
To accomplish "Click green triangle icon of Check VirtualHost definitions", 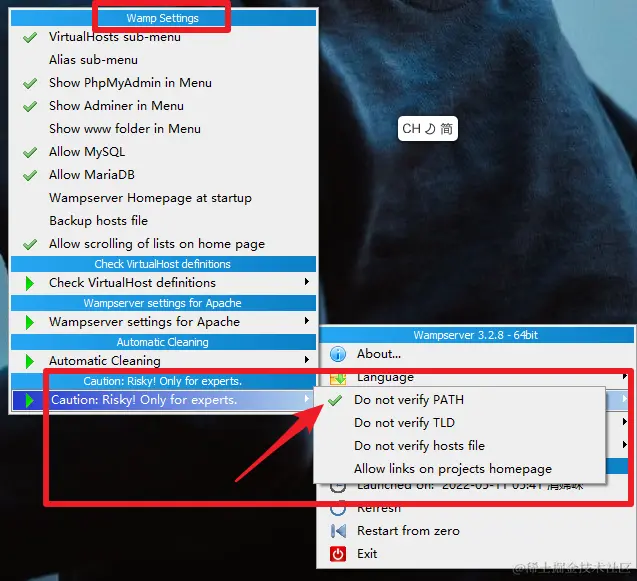I will tap(29, 283).
